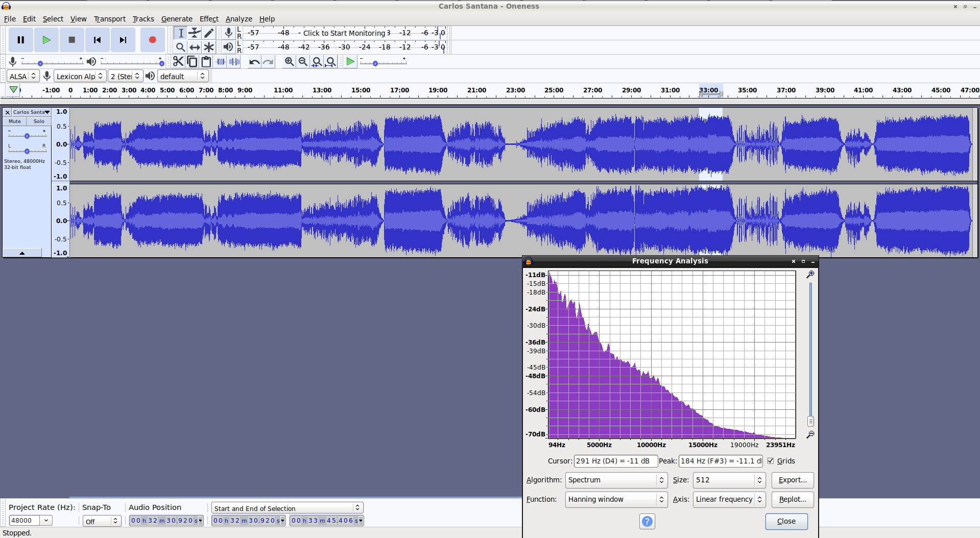Adjust the track pan slider
The width and height of the screenshot is (980, 538).
(x=27, y=151)
